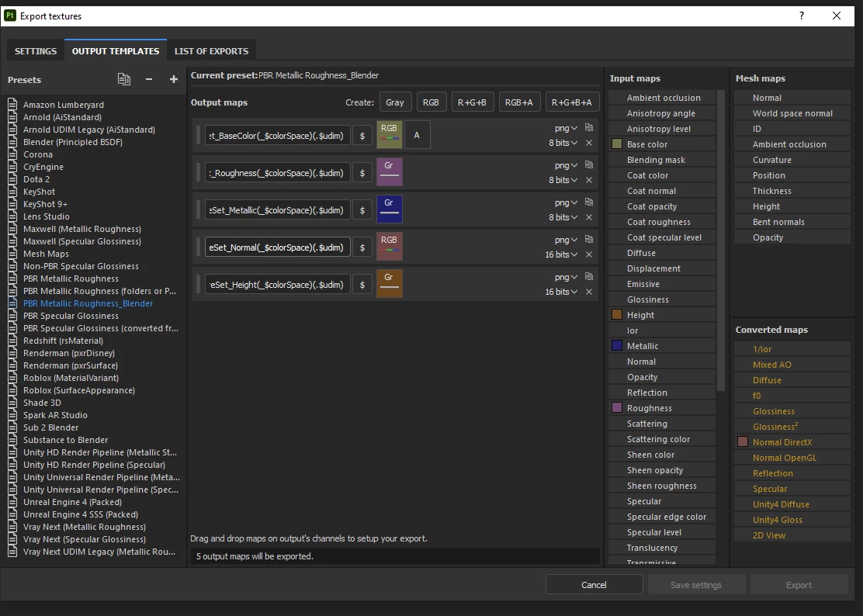Viewport: 863px width, 616px height.
Task: Click the BaseColor alpha A channel slot
Action: point(418,135)
